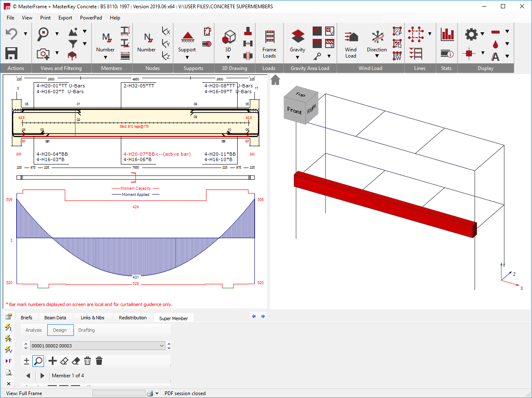Select the Design sub-tab
This screenshot has width=532, height=398.
[x=60, y=330]
